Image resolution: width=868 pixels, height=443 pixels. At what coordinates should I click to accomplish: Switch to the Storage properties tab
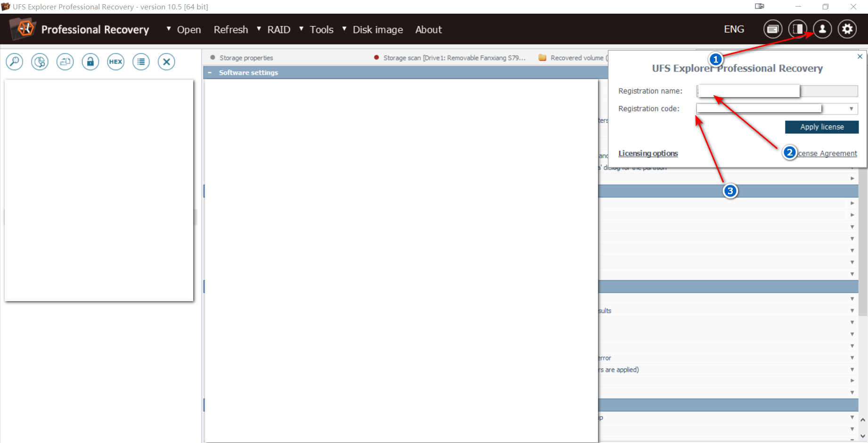point(246,58)
